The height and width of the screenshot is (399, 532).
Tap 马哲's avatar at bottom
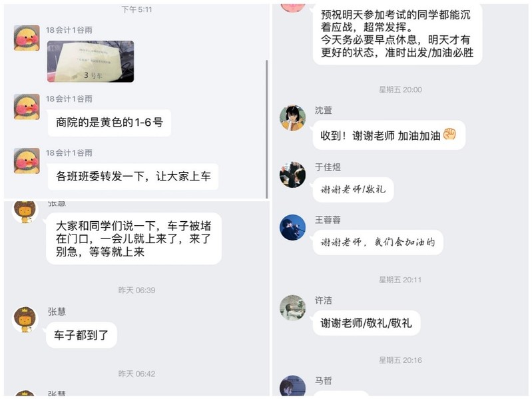click(292, 386)
